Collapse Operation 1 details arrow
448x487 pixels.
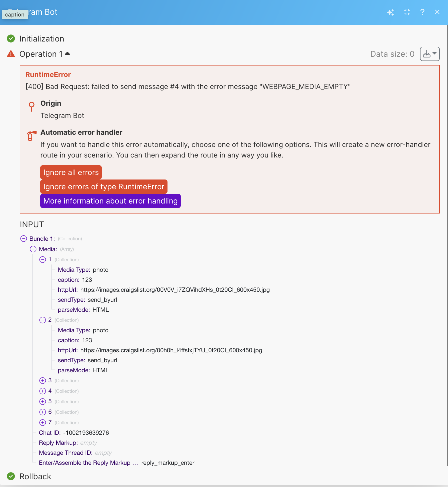pyautogui.click(x=67, y=53)
